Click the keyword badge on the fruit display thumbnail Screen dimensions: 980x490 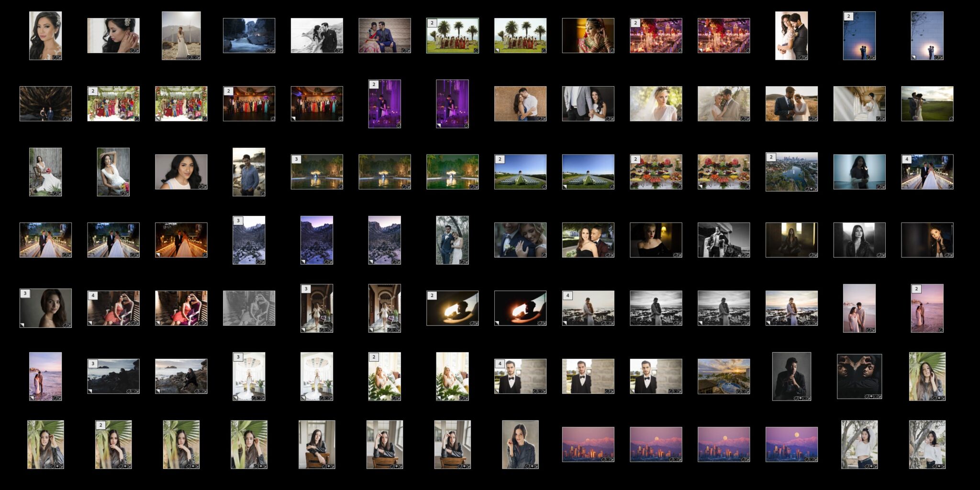coord(680,187)
